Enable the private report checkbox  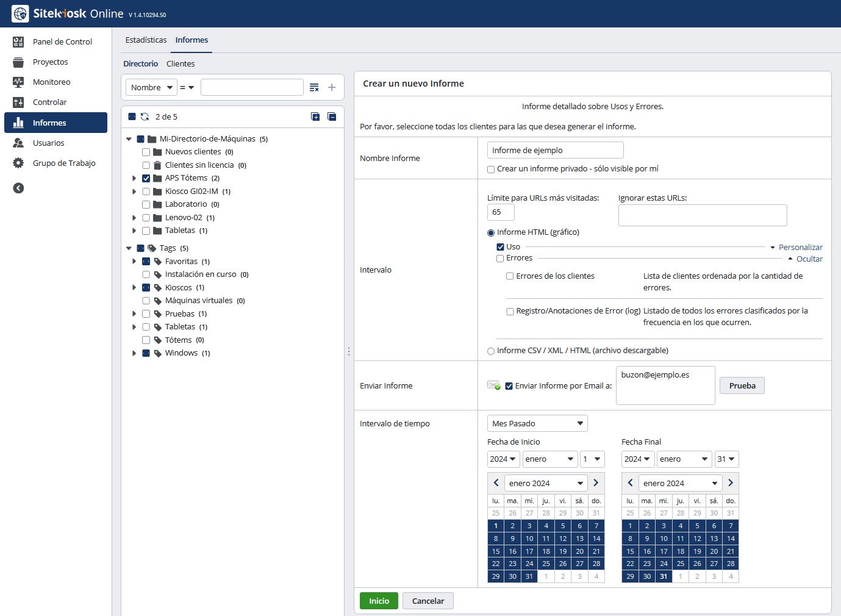click(491, 170)
